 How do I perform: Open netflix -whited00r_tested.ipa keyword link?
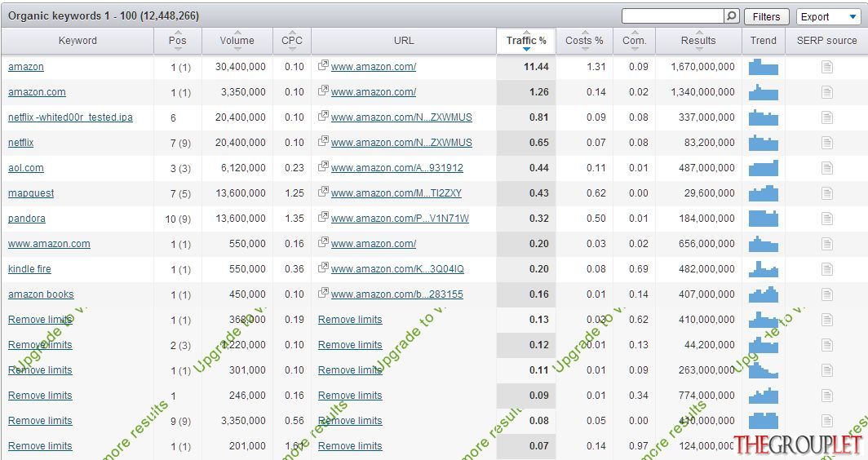70,117
